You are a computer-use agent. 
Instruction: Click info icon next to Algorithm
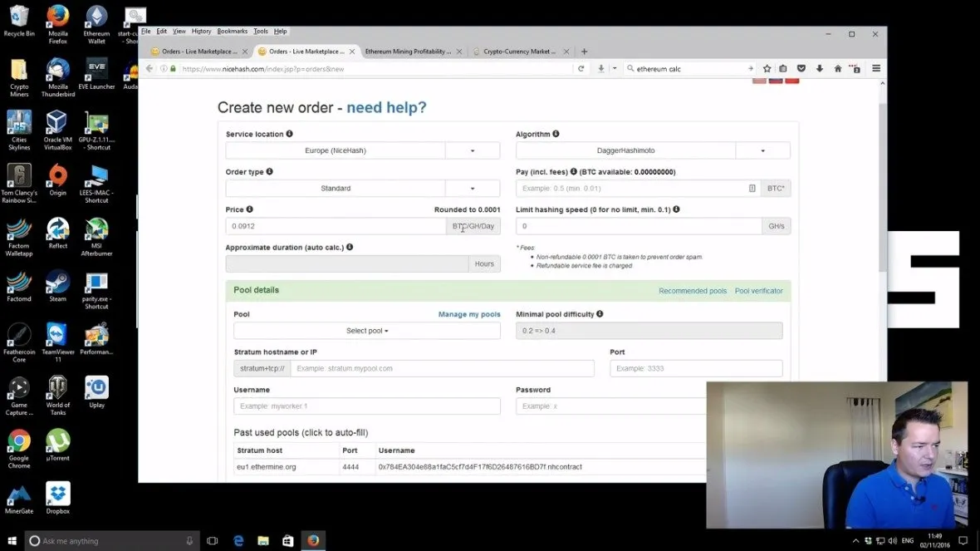(556, 134)
